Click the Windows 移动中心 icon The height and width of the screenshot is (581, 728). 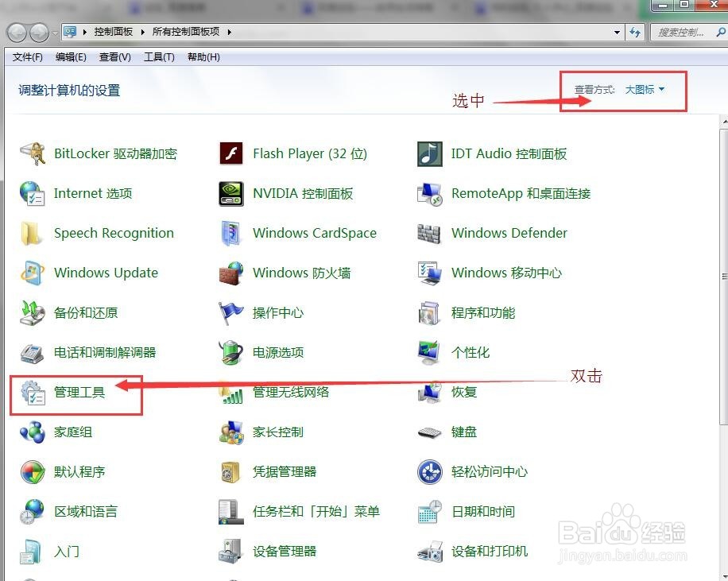(429, 273)
